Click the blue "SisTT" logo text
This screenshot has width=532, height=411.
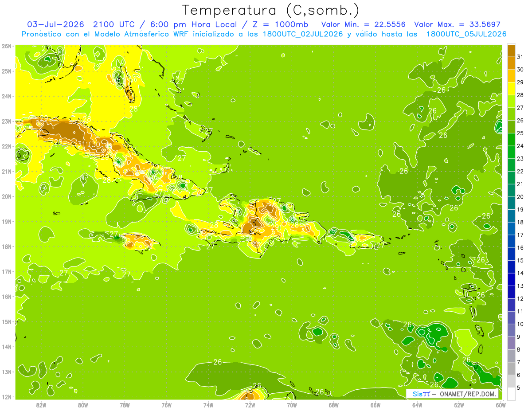(x=421, y=394)
